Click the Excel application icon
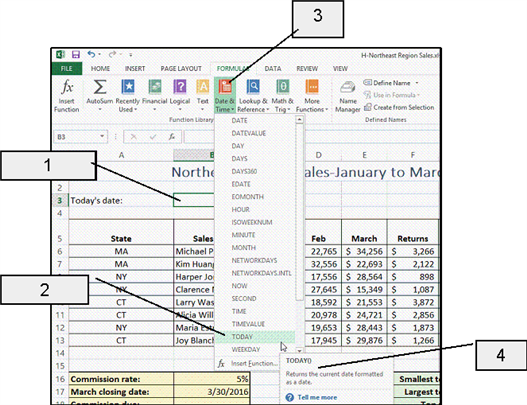This screenshot has width=527, height=405. click(60, 54)
